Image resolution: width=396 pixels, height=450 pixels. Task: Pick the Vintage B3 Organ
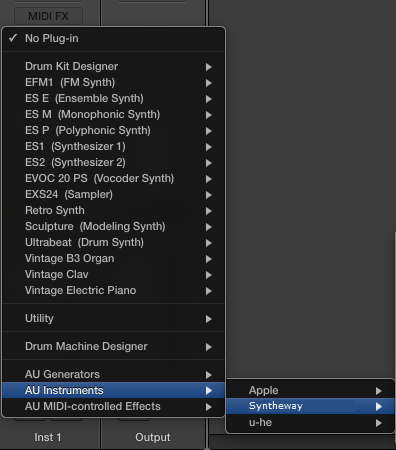(x=113, y=258)
